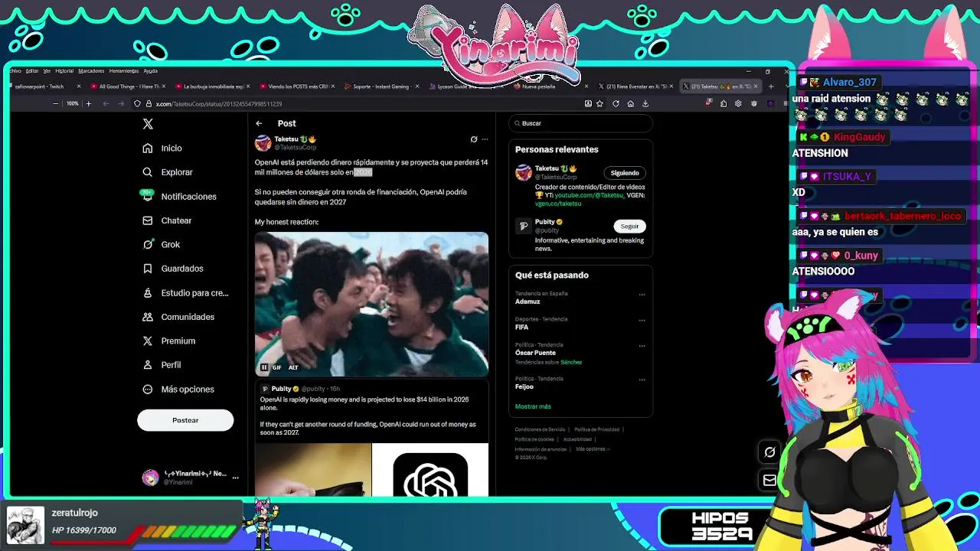Image resolution: width=980 pixels, height=551 pixels.
Task: Open the Adamuz trend options dots
Action: point(642,295)
